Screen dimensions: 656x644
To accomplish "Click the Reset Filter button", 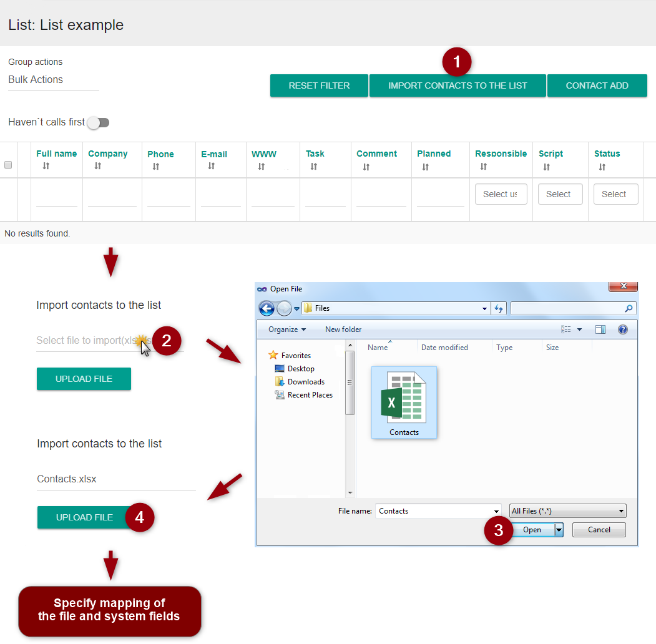I will click(319, 85).
